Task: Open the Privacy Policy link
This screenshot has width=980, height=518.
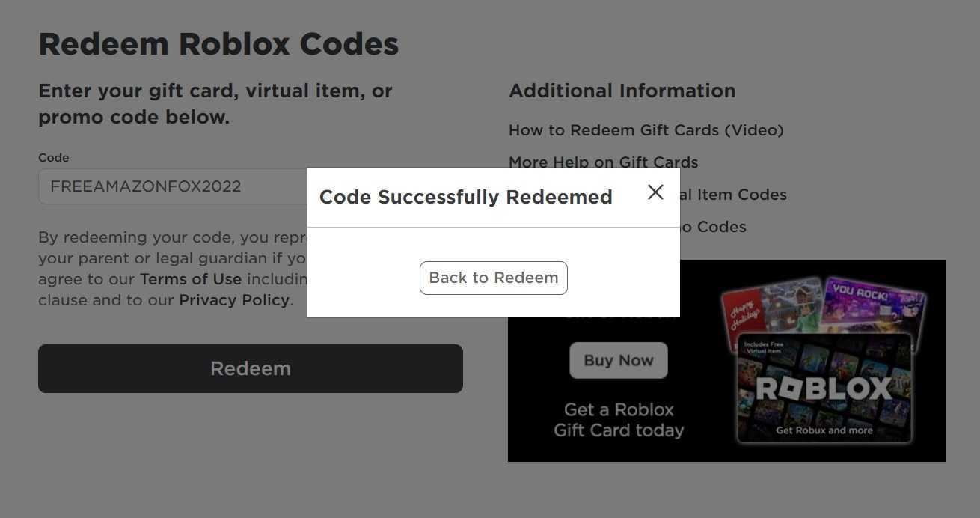Action: 234,300
